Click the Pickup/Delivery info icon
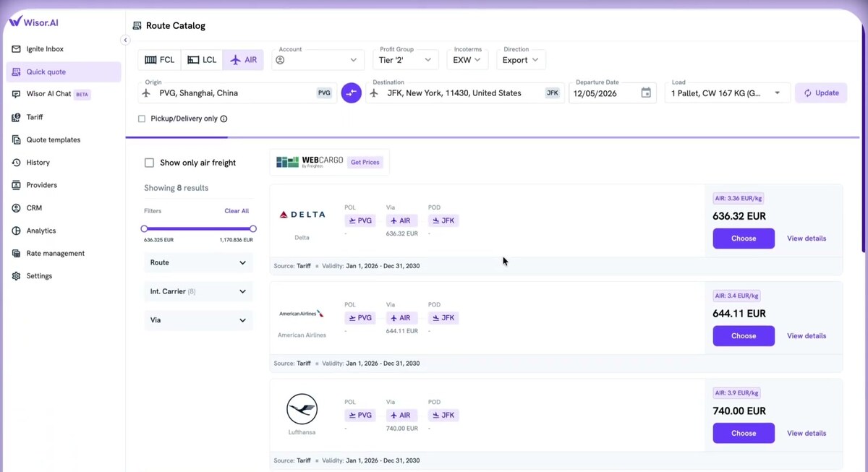 pyautogui.click(x=224, y=119)
